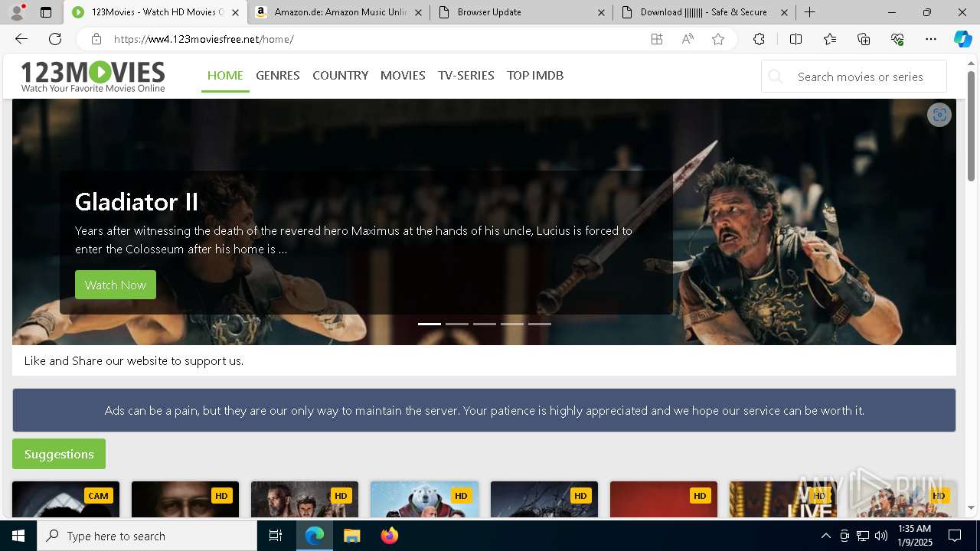Open Microsoft Edge from taskbar
980x551 pixels.
point(315,536)
